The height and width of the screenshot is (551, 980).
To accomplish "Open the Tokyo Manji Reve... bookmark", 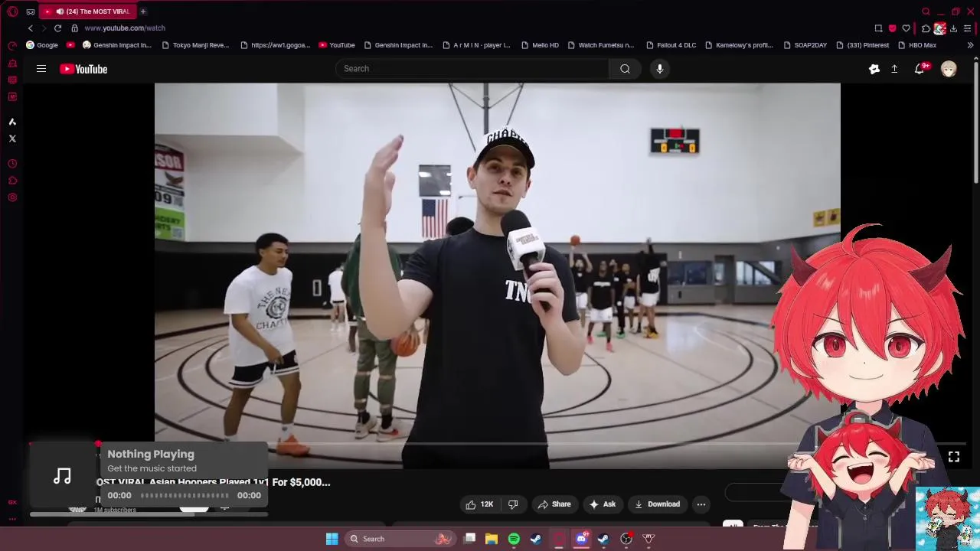I will [x=195, y=45].
